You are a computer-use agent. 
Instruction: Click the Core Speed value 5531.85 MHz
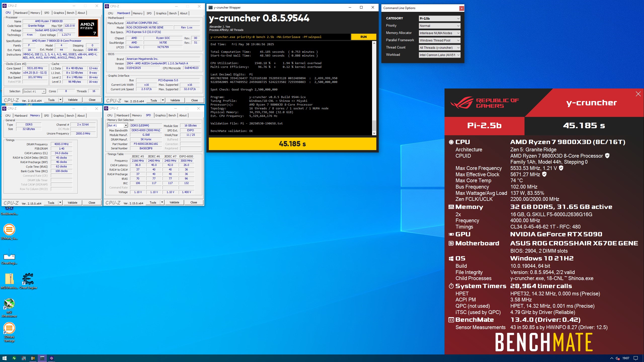(x=35, y=68)
